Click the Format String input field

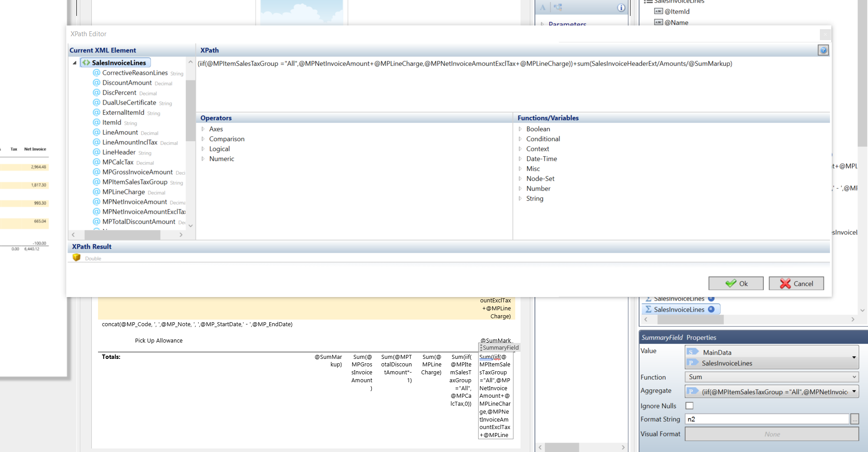766,419
